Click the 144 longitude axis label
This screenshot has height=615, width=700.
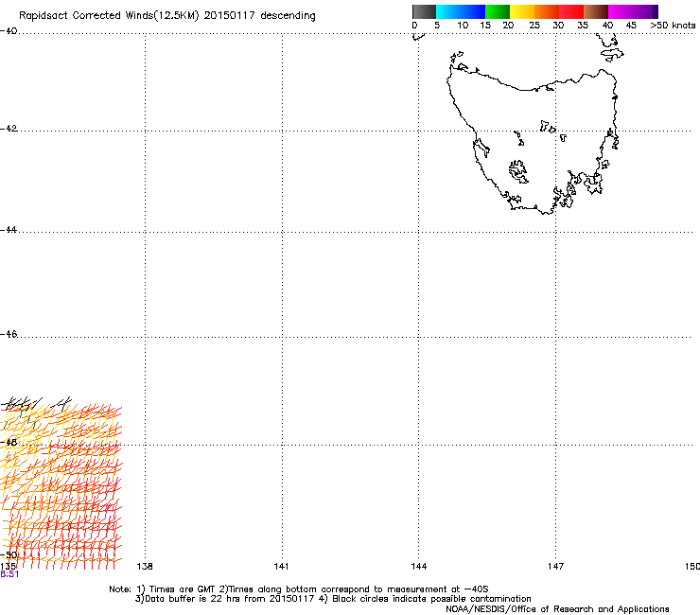[419, 567]
